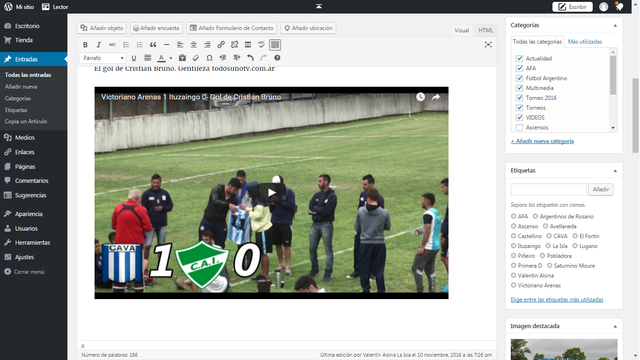Align text to the right
Screen dimensions: 640x360
click(207, 45)
